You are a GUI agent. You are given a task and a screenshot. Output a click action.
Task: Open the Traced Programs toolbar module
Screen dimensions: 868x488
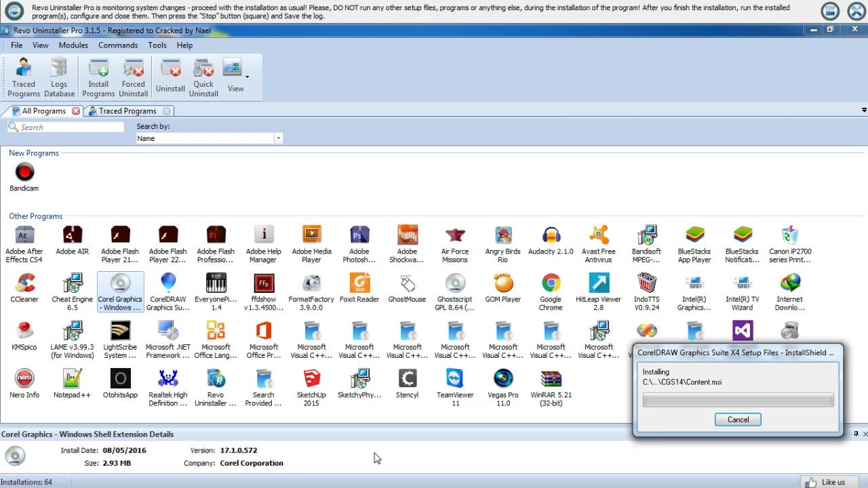point(24,77)
